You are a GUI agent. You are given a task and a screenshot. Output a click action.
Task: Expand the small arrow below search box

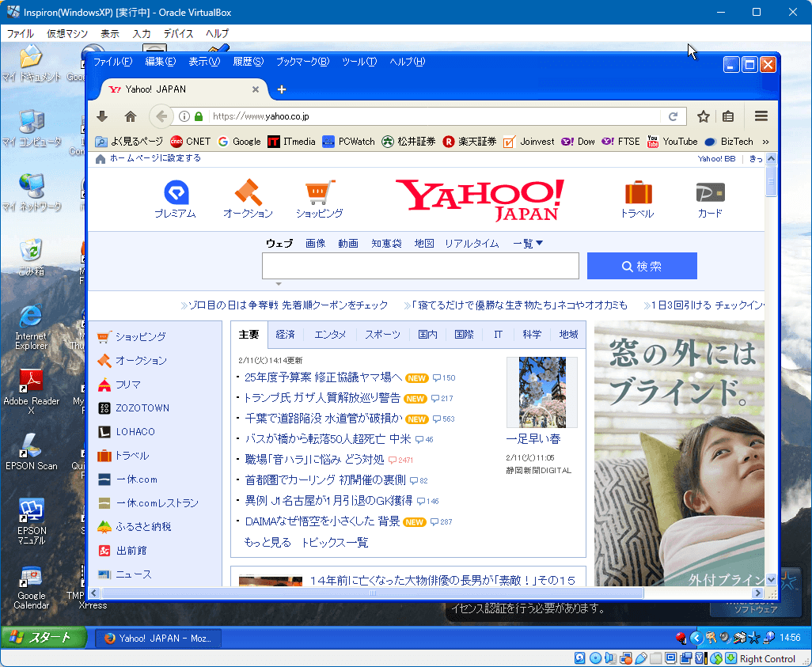[x=279, y=284]
